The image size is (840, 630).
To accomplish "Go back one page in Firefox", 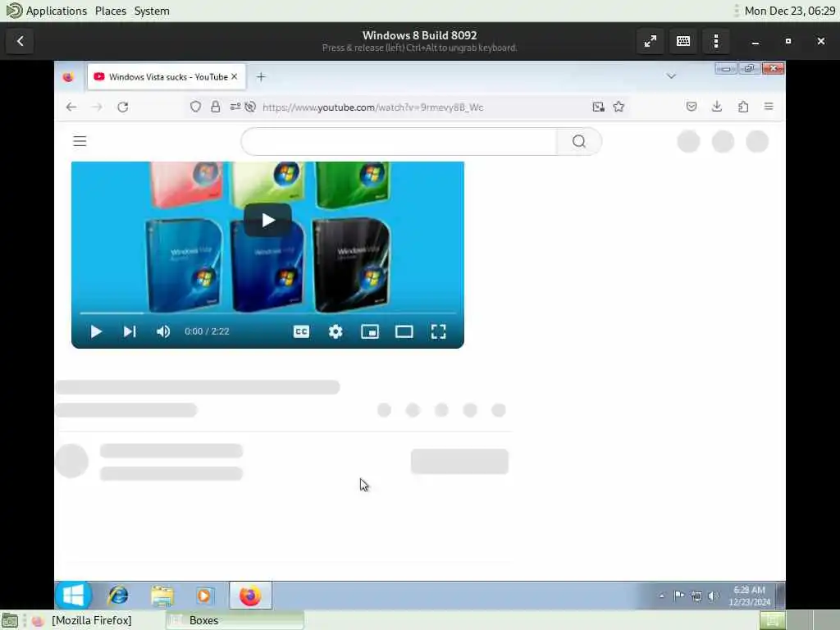I will pos(71,107).
